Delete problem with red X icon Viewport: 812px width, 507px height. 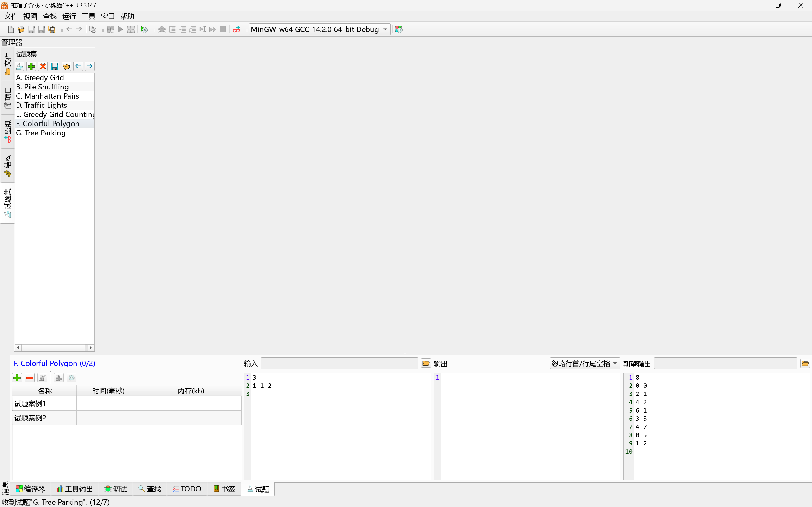click(x=43, y=66)
